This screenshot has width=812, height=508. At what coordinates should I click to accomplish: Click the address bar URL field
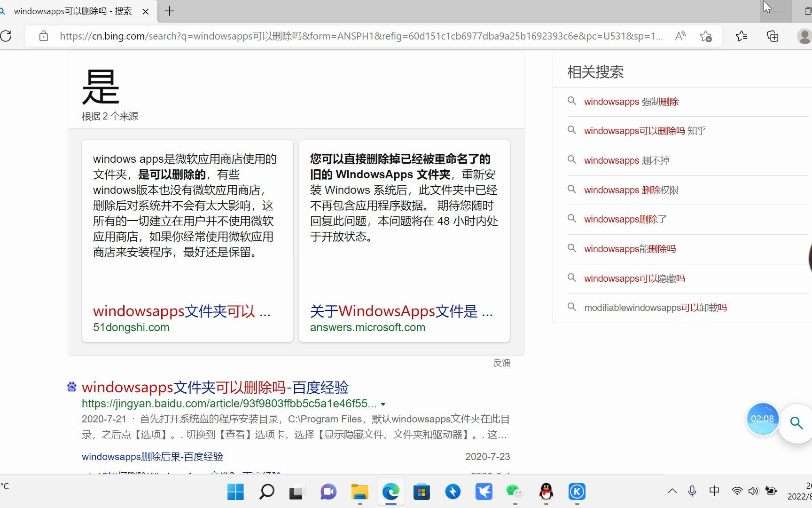361,36
